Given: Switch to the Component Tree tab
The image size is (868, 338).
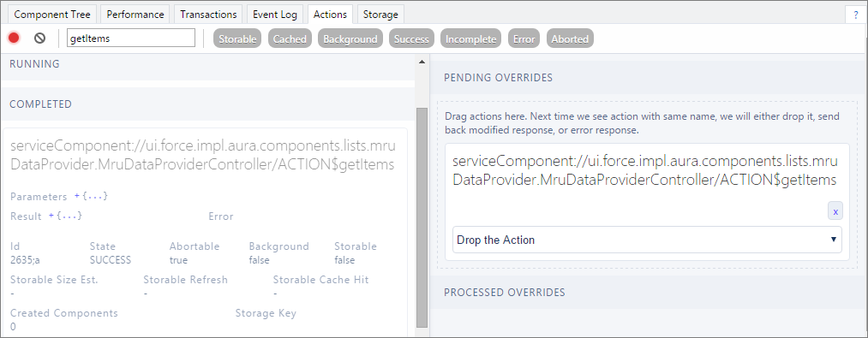Looking at the screenshot, I should (52, 15).
